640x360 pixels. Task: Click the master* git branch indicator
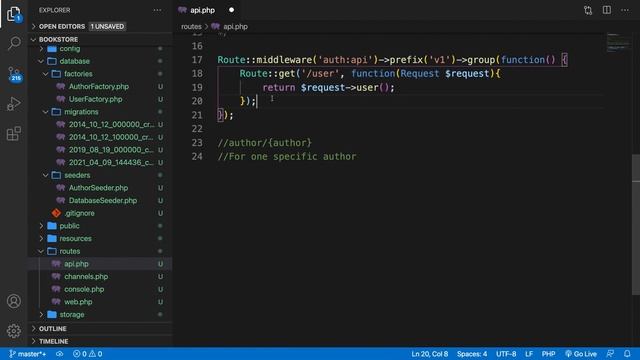[x=28, y=354]
